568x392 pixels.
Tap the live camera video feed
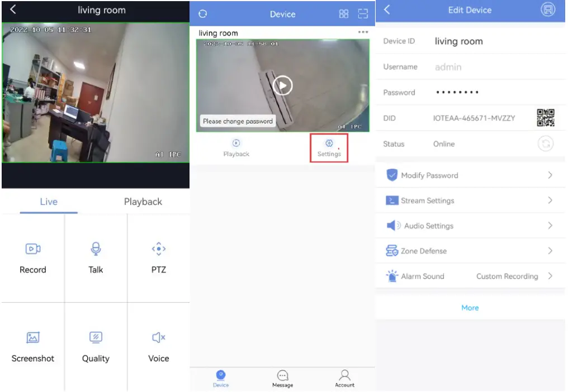95,93
